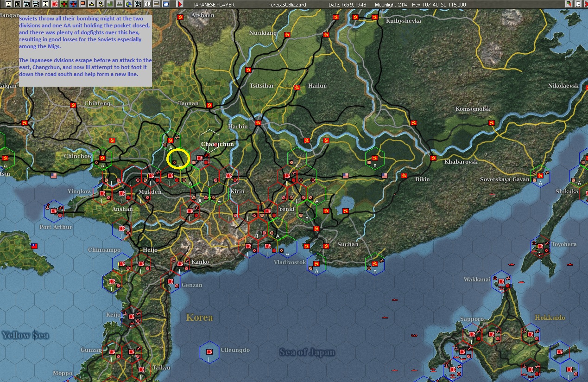
Task: Click the first stacked-ship toolbar icon
Action: pos(27,4)
